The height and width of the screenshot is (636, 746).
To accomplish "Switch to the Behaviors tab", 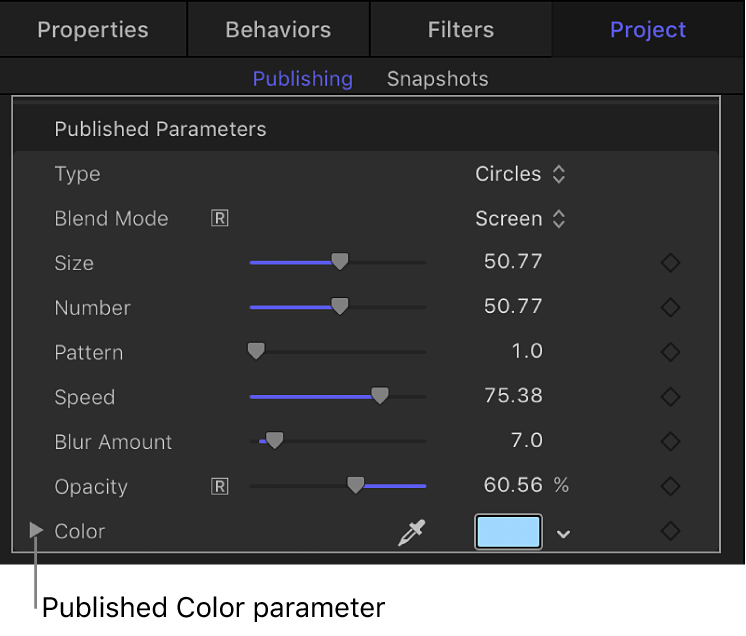I will tap(279, 29).
